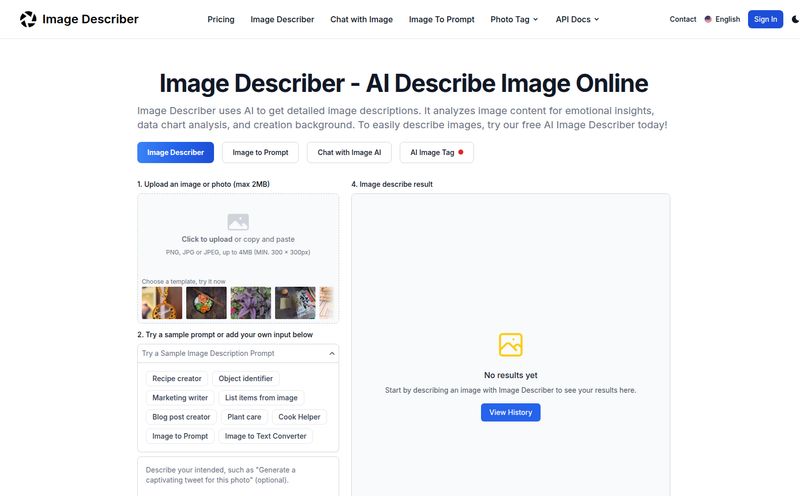Select the Recipe creator prompt

pos(177,379)
